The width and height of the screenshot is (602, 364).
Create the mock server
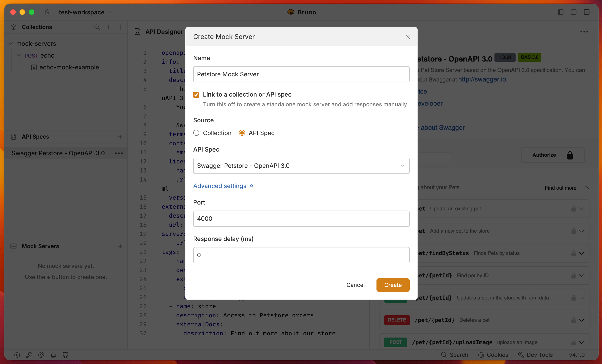(x=393, y=285)
